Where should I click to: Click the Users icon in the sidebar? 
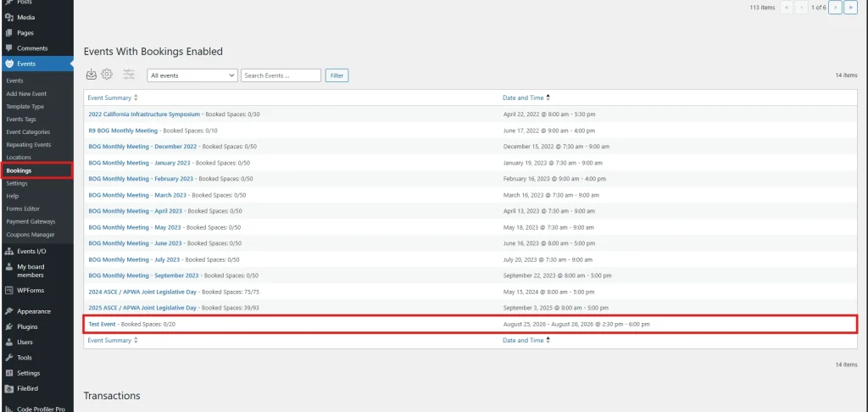click(x=8, y=342)
